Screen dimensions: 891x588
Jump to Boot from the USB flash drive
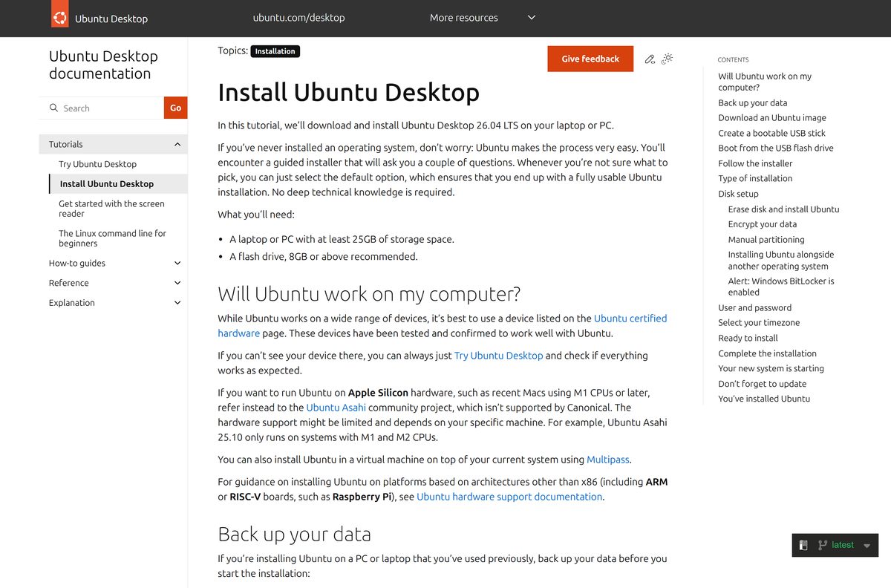(776, 148)
